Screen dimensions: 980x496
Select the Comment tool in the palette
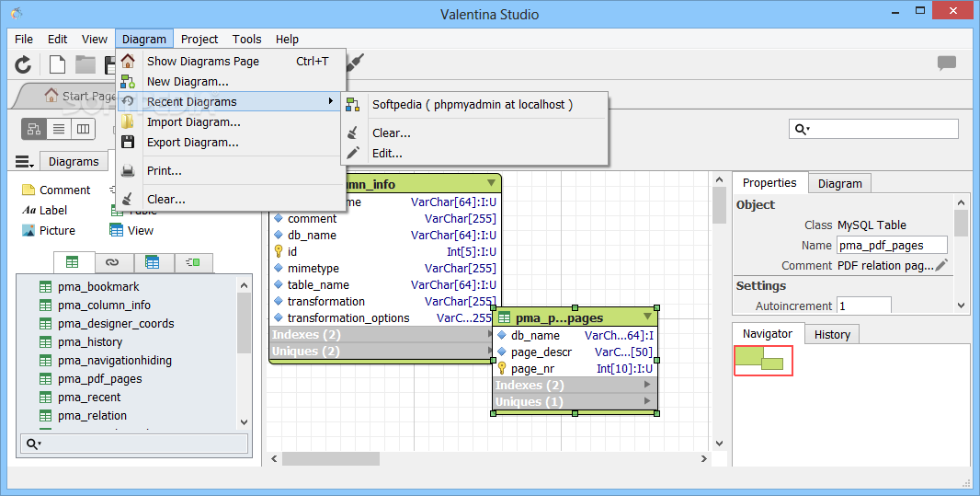coord(56,190)
